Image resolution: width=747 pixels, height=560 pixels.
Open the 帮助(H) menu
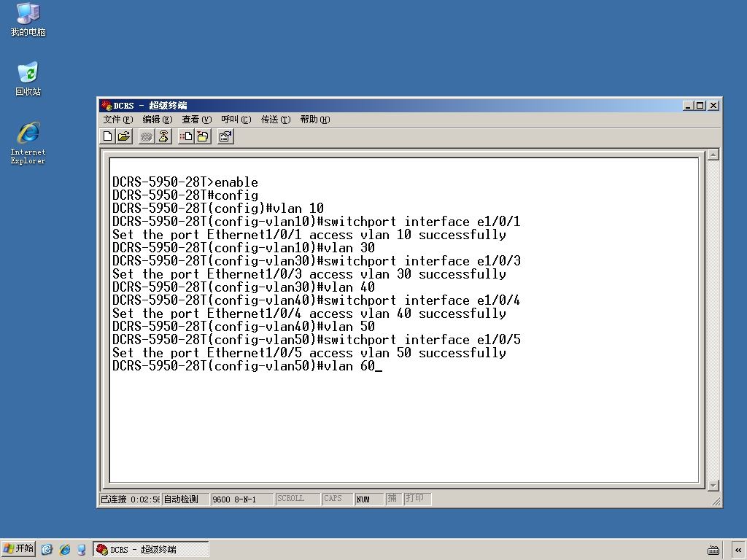click(314, 120)
